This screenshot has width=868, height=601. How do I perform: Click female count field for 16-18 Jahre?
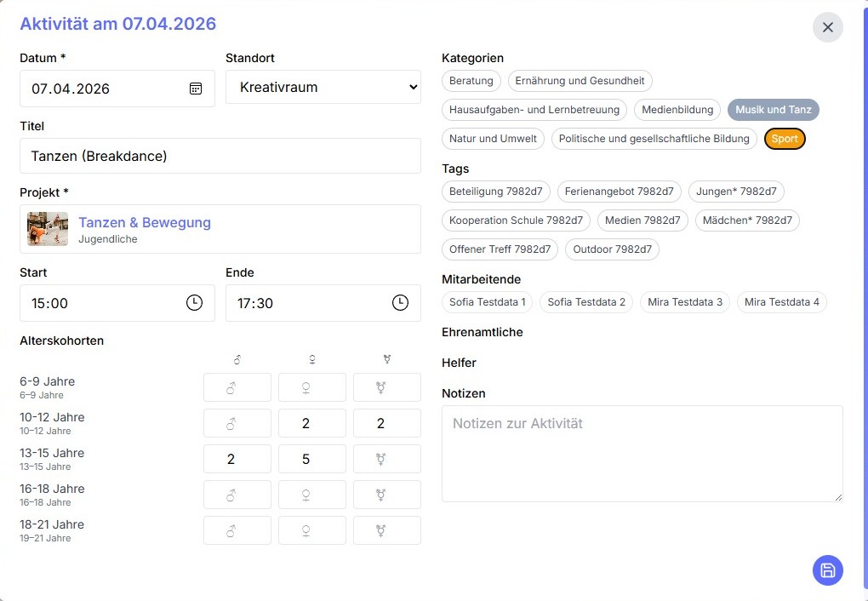click(311, 495)
